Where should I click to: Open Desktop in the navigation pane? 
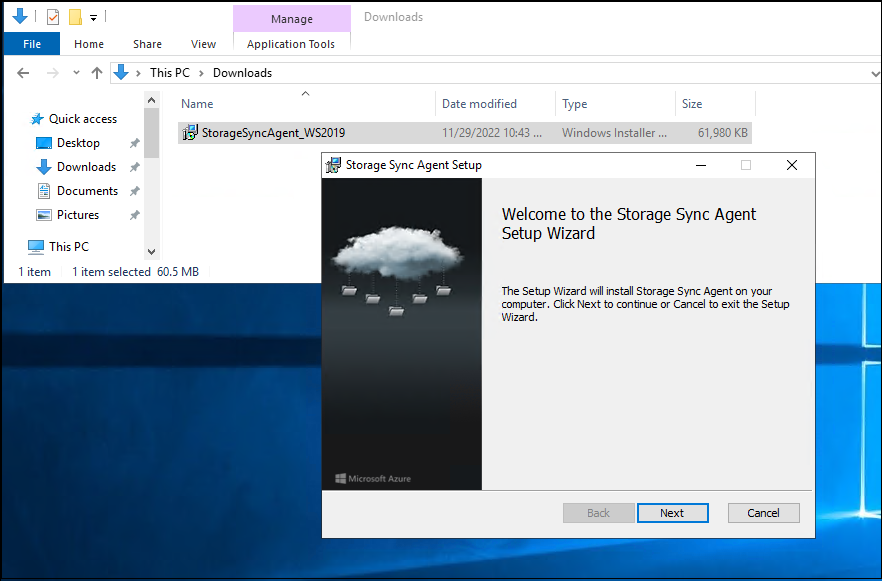coord(78,143)
